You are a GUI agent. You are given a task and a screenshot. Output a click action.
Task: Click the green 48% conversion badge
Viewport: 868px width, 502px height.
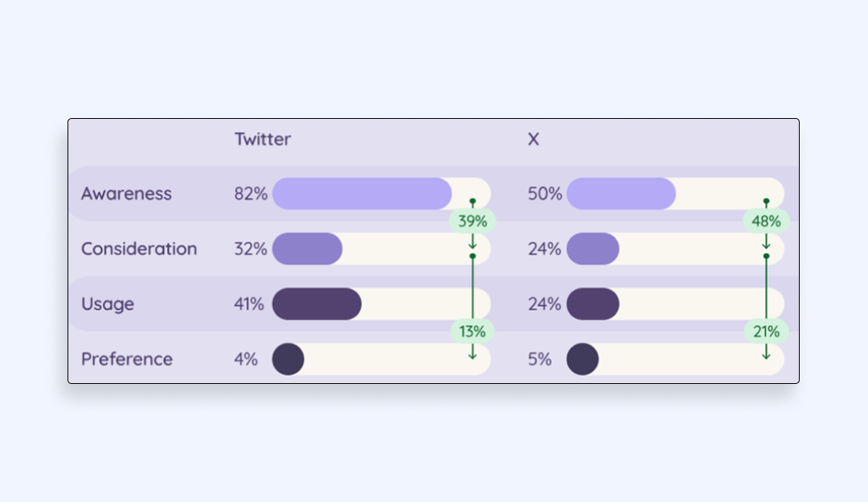click(x=766, y=221)
